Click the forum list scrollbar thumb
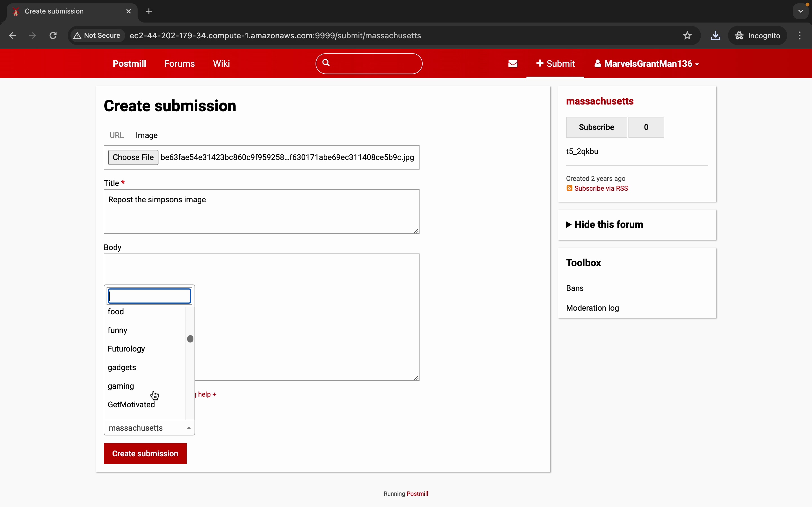Viewport: 812px width, 507px height. (190, 339)
